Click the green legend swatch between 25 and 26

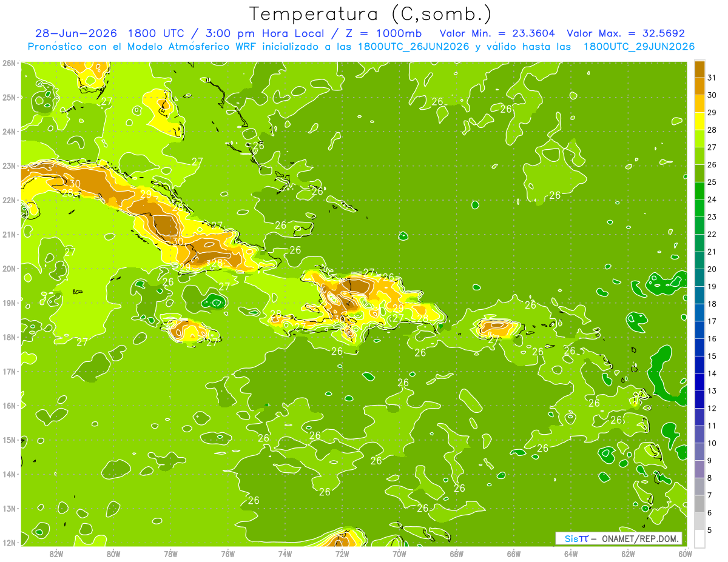click(699, 173)
